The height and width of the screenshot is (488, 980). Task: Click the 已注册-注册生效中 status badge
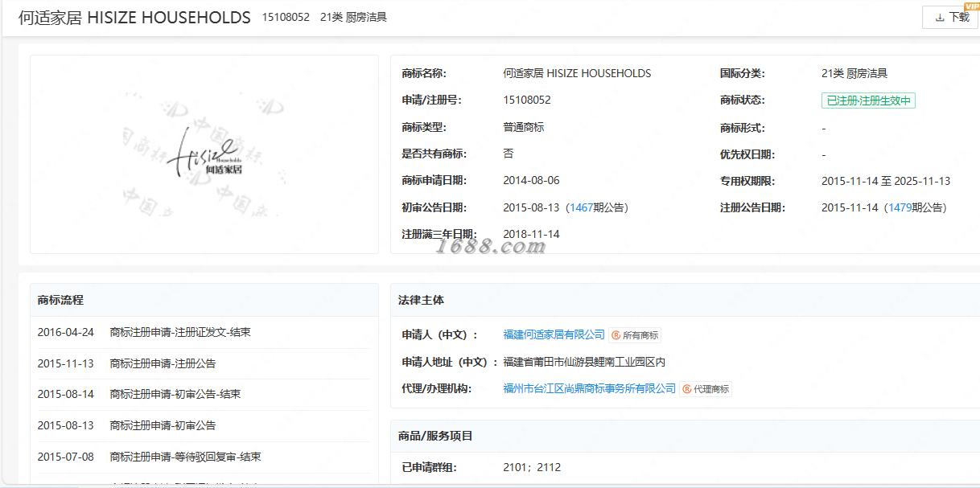pos(868,100)
